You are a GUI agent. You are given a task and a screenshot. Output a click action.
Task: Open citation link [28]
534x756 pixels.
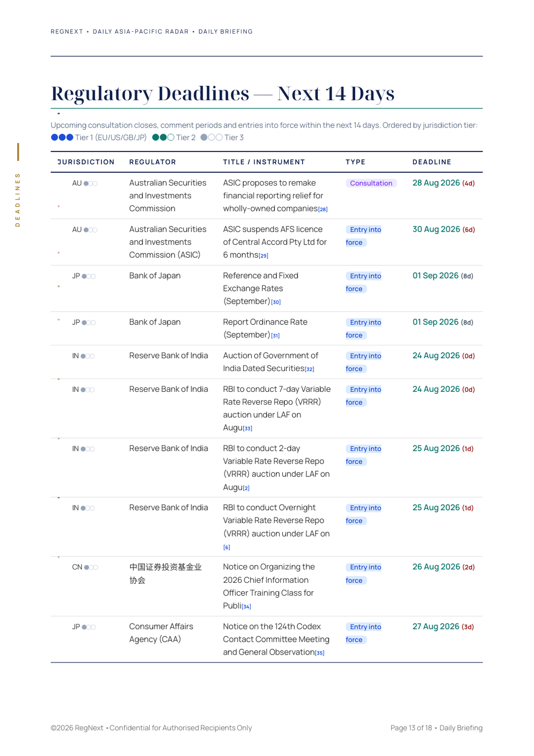[x=323, y=209]
